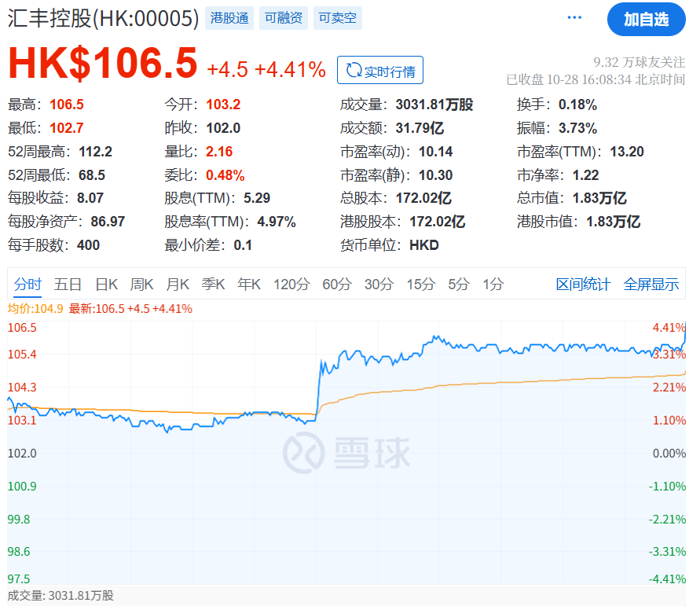The width and height of the screenshot is (700, 606).
Task: Open the 月K monthly chart tab
Action: (x=178, y=285)
